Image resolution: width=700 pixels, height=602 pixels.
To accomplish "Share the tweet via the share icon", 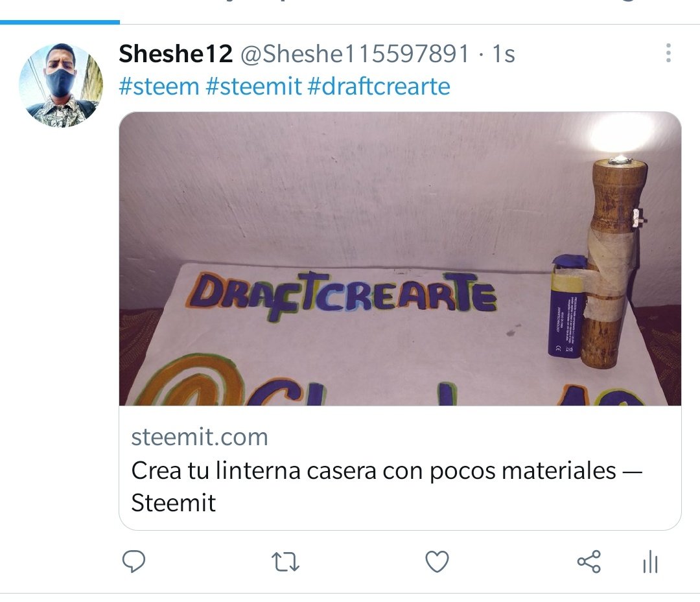I will [589, 561].
